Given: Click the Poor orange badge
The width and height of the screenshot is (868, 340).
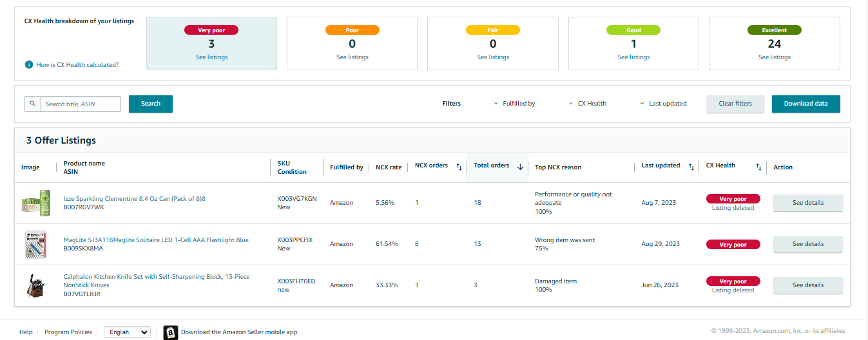Looking at the screenshot, I should (352, 30).
